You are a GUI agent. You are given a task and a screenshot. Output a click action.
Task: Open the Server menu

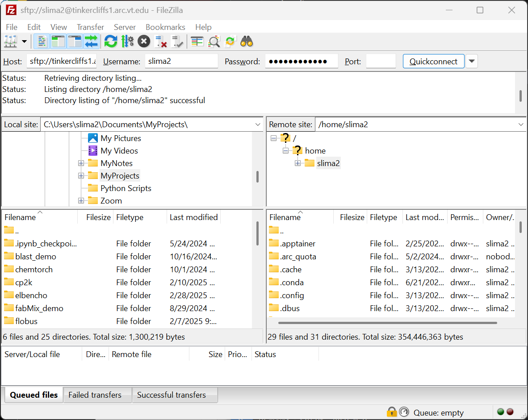[125, 27]
